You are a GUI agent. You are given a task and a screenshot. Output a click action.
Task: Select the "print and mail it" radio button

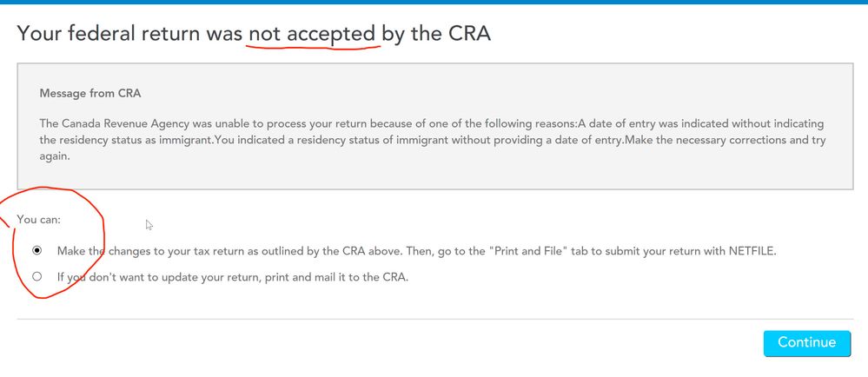pos(37,276)
